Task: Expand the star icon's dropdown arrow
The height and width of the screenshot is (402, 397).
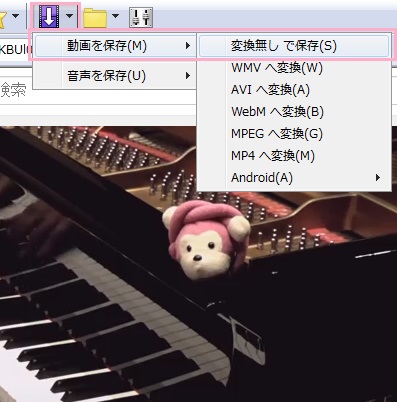Action: tap(15, 16)
